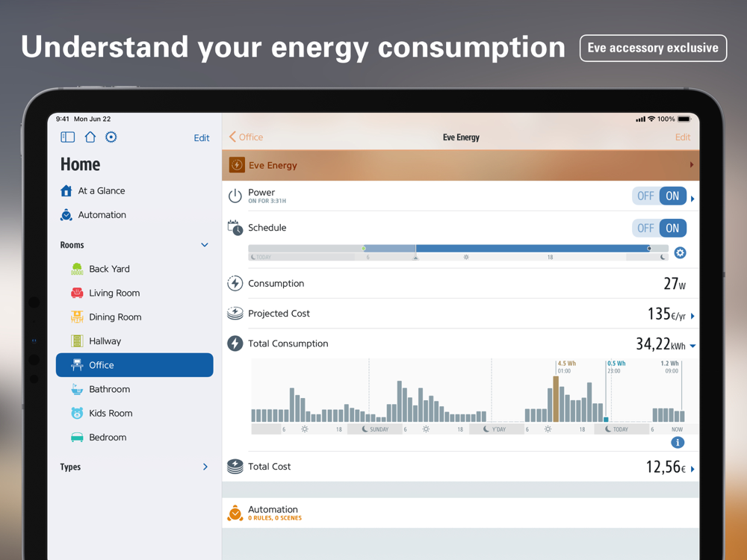
Task: Select the 1.2 Wh NOW marker
Action: point(682,391)
